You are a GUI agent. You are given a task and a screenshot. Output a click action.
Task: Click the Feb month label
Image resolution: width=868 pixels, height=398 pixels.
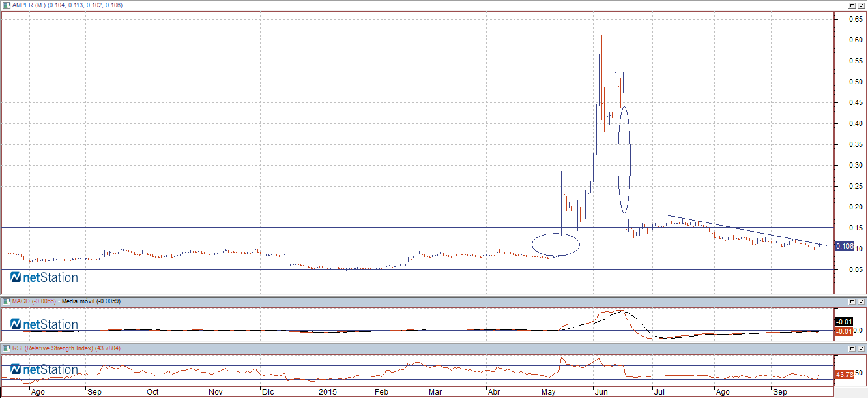(x=381, y=393)
